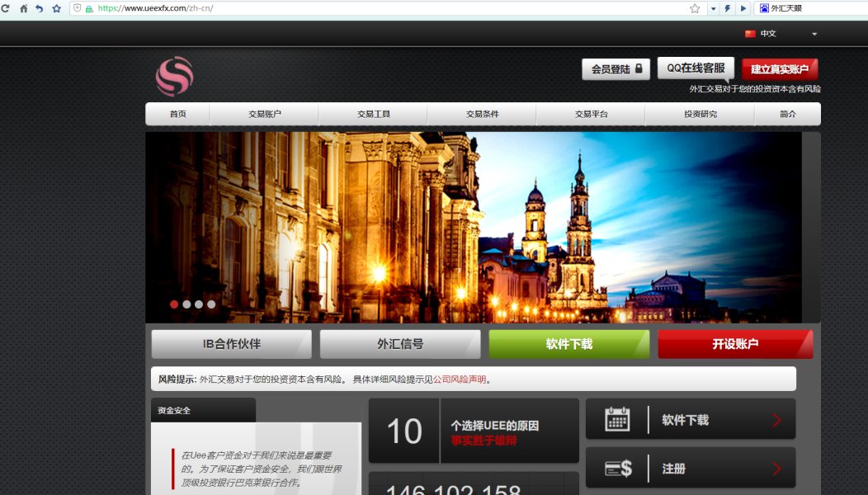Reload the page with the refresh icon

tap(5, 8)
